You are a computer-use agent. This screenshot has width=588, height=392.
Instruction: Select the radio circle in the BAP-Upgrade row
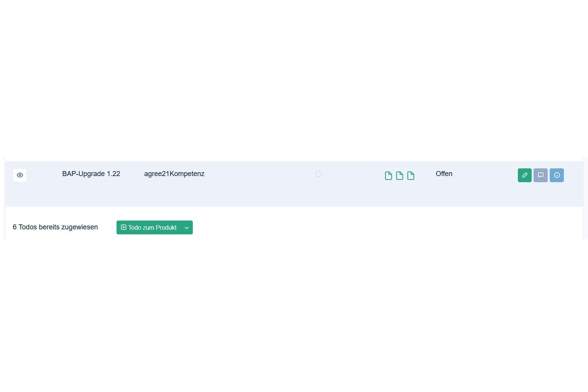click(x=319, y=174)
